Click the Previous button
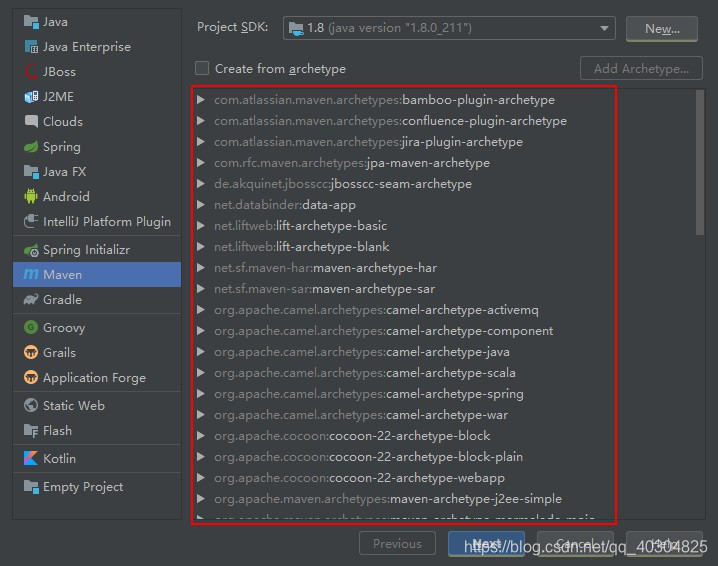The image size is (718, 566). pyautogui.click(x=397, y=544)
